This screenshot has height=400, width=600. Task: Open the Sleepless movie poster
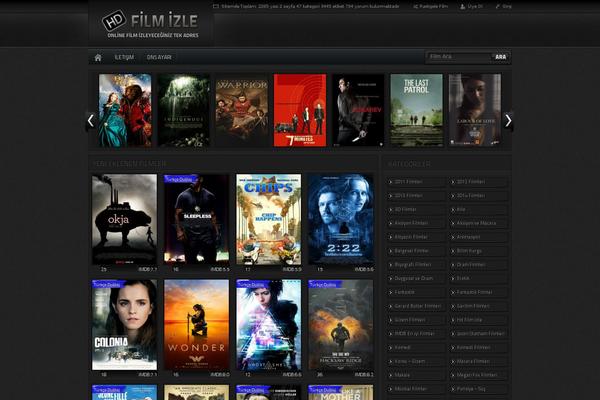pyautogui.click(x=197, y=219)
